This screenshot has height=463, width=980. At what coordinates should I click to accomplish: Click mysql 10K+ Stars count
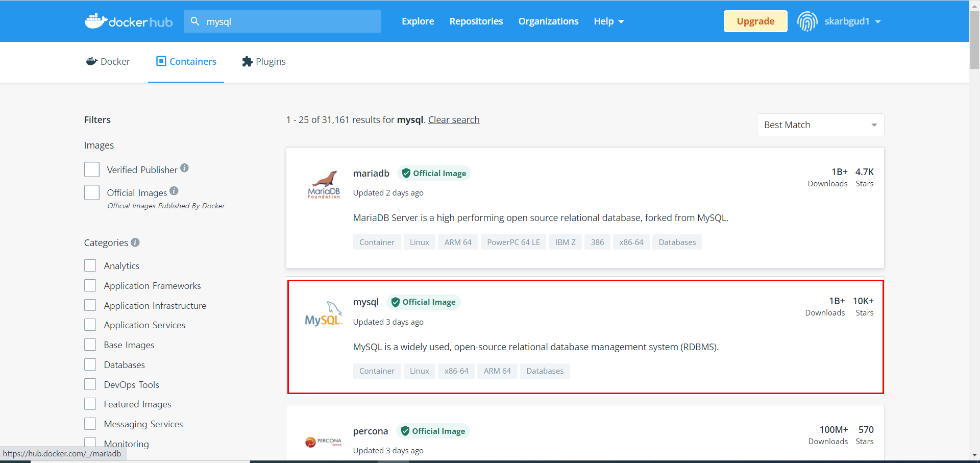click(x=864, y=306)
